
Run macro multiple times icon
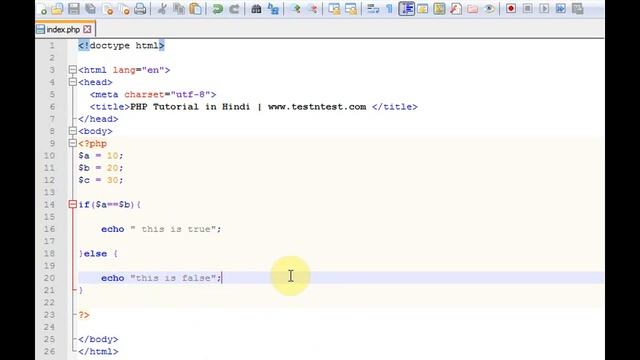[x=561, y=9]
